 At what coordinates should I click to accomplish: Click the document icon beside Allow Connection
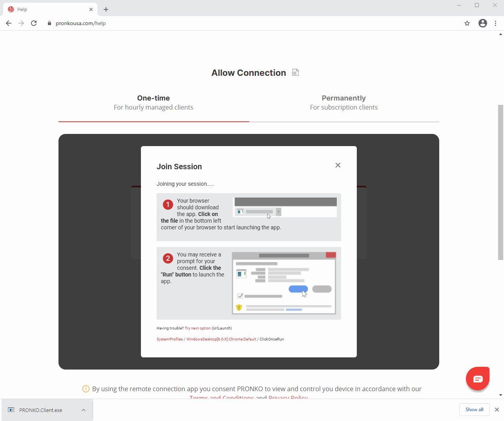pos(296,72)
